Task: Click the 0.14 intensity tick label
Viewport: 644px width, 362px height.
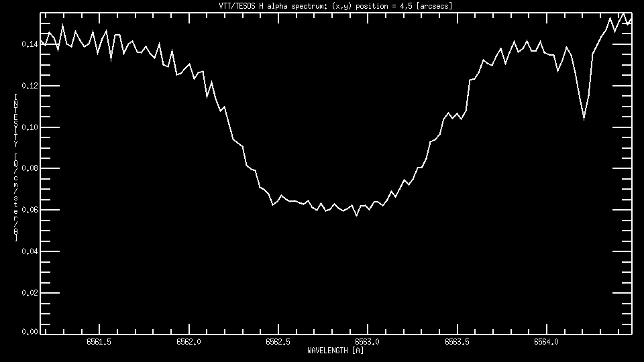Action: point(30,44)
